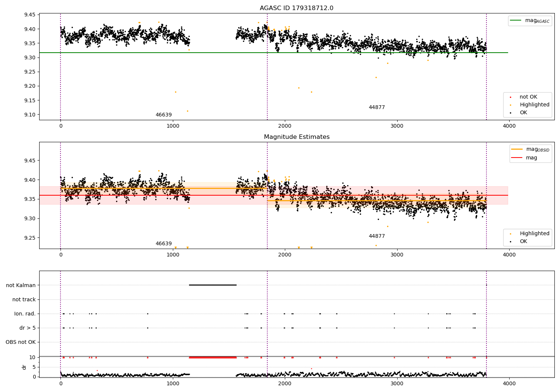The height and width of the screenshot is (392, 560).
Task: Click the 9.45 tick label on top plot
Action: (30, 15)
